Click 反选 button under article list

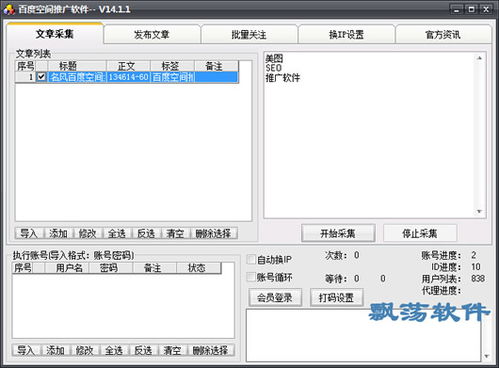click(x=146, y=233)
